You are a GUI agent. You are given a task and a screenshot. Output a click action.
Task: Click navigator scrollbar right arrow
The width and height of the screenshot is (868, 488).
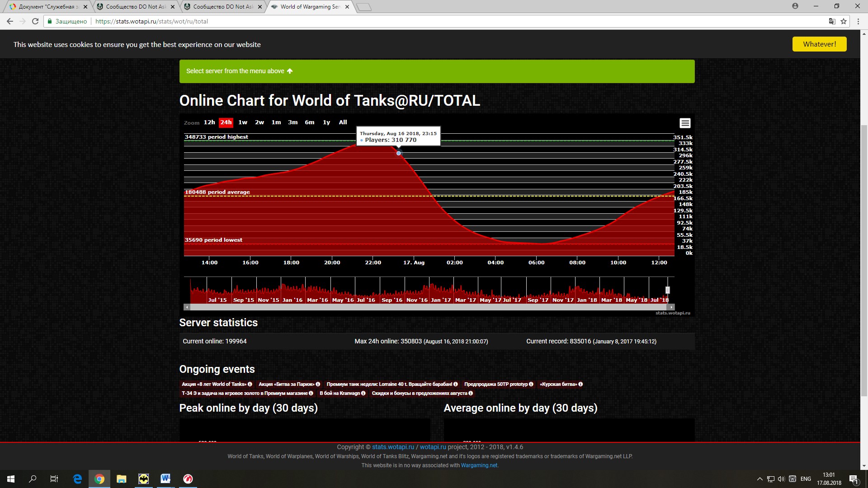point(671,307)
